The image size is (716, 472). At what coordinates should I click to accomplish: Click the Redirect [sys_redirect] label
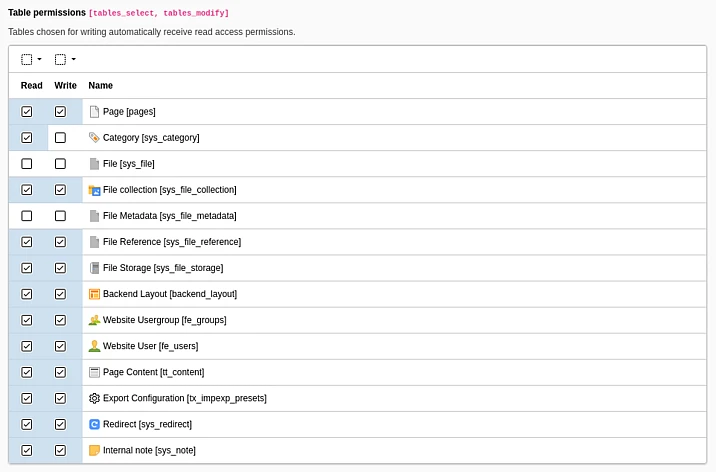(147, 424)
